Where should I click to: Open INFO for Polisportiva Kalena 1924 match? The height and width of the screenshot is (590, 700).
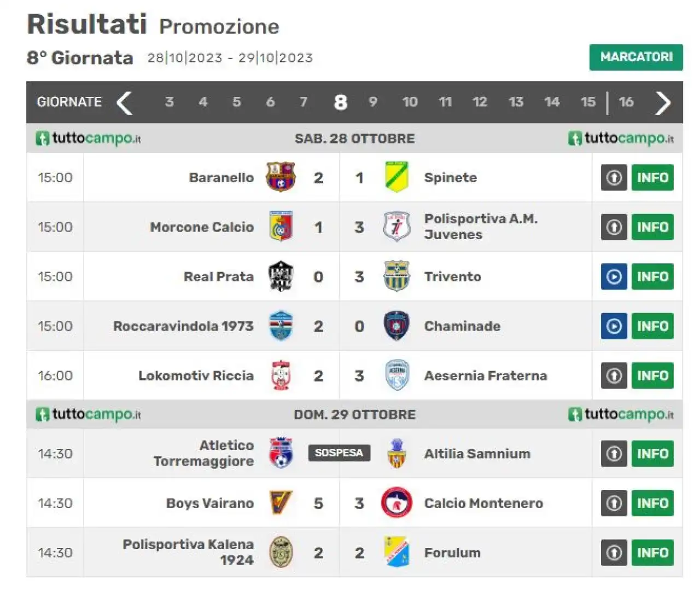coord(652,553)
